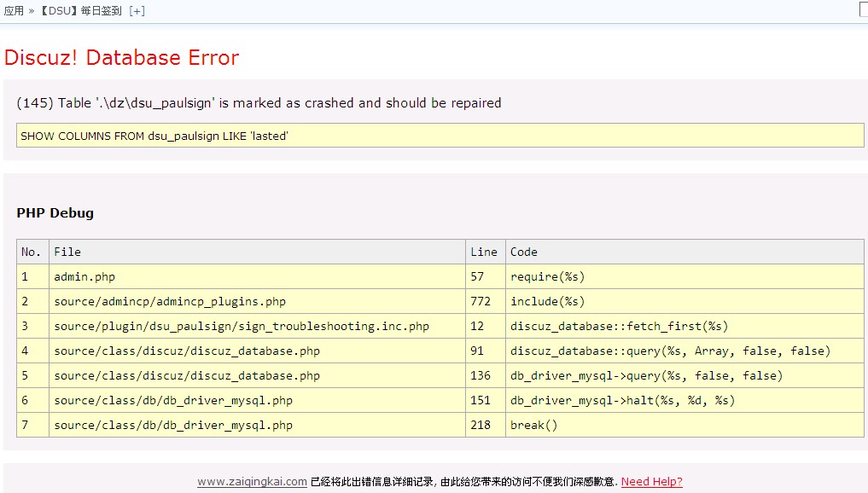Select the SQL query SHOW COLUMNS text box

pyautogui.click(x=440, y=136)
